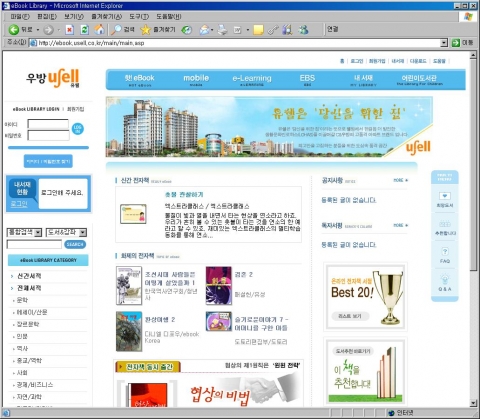Click MORE link next to 독자서평

(x=401, y=225)
